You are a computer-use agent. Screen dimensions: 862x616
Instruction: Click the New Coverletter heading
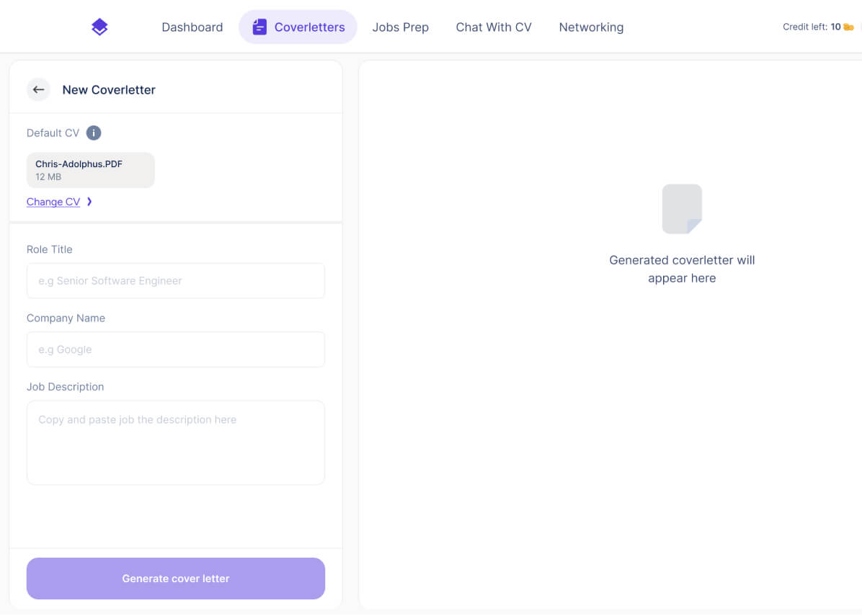tap(109, 90)
